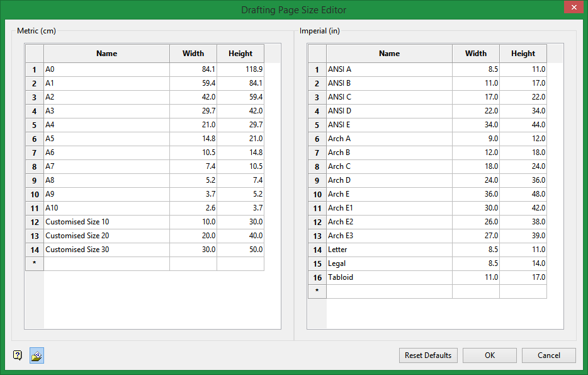The width and height of the screenshot is (588, 375).
Task: Select the ANSI E name cell
Action: [x=389, y=125]
